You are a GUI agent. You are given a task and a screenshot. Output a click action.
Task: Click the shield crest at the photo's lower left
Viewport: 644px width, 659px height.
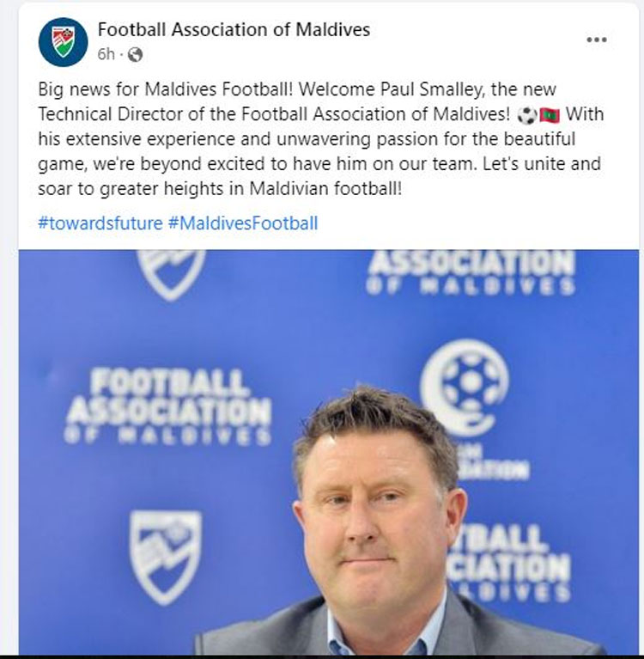(166, 556)
